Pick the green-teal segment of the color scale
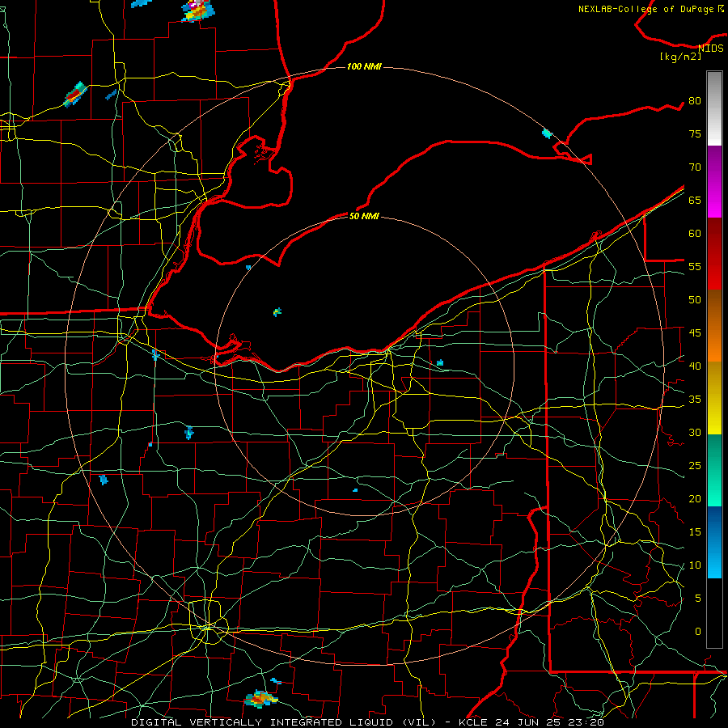Viewport: 728px width, 728px height. click(x=714, y=470)
